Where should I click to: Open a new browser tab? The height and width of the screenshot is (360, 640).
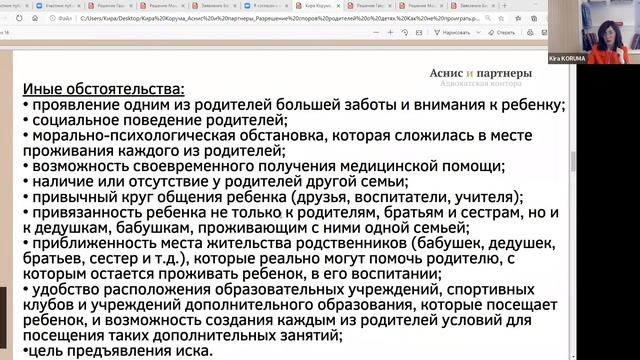(x=505, y=6)
